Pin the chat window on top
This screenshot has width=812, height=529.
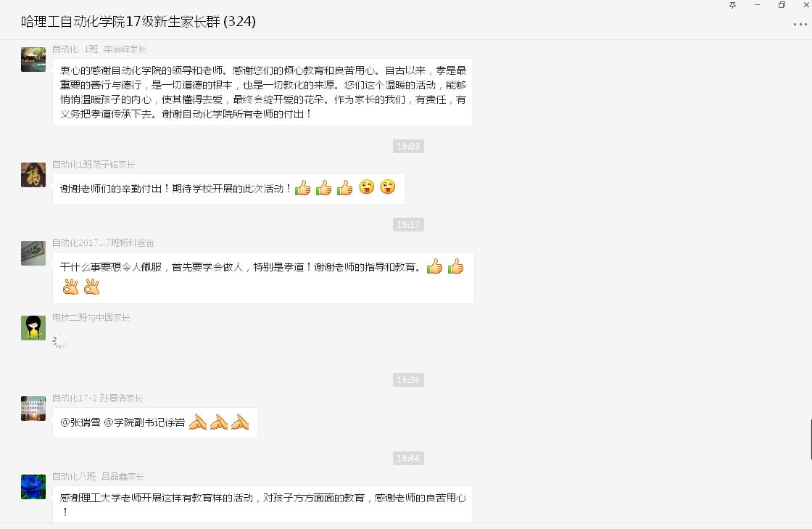732,5
